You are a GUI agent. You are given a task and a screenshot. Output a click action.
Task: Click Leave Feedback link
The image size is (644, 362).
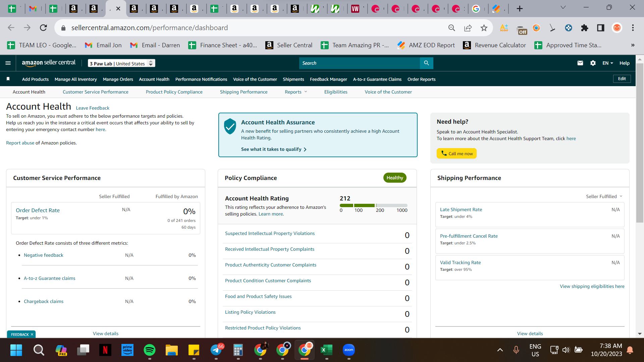[x=93, y=108]
